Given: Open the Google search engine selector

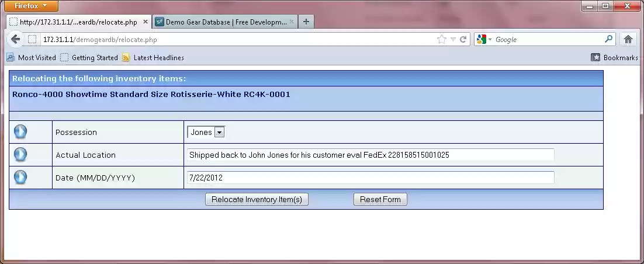Looking at the screenshot, I should coord(484,39).
